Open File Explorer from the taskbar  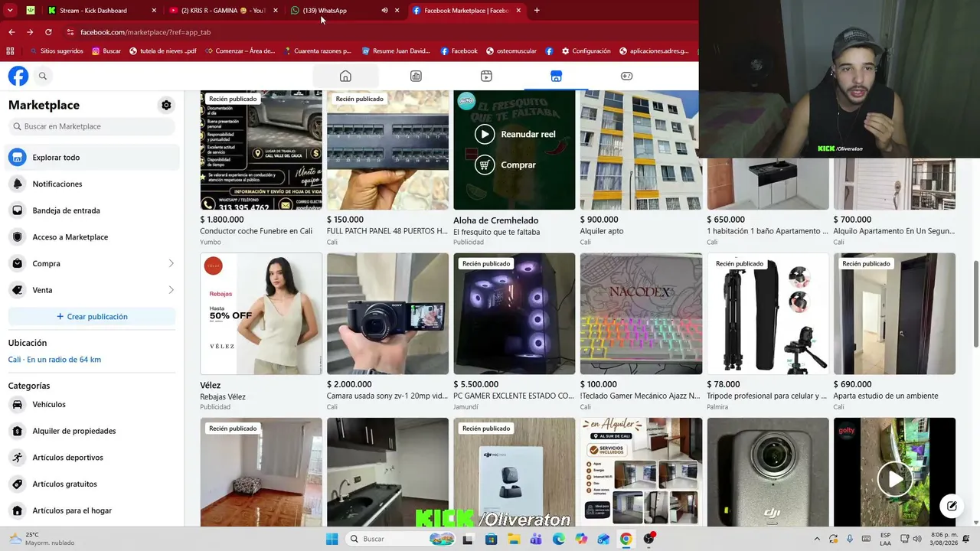point(514,539)
